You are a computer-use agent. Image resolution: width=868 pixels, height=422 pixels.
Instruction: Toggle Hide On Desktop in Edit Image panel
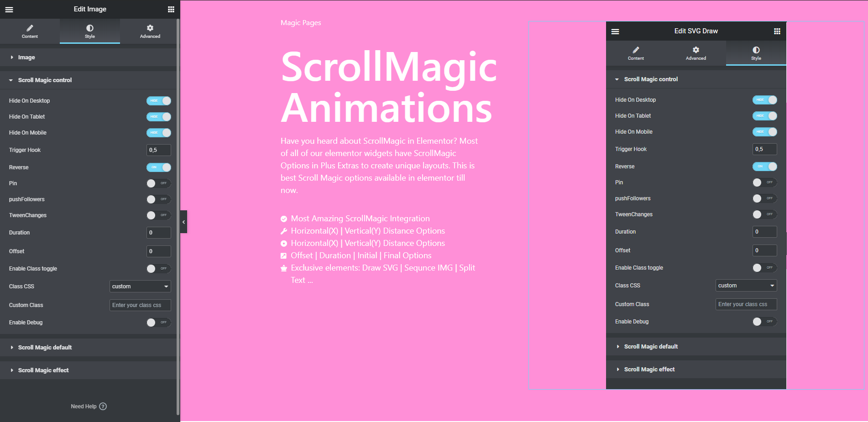click(159, 101)
